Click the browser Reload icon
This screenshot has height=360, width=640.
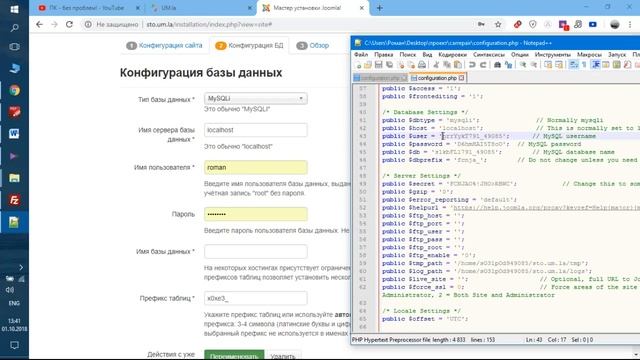[x=69, y=24]
